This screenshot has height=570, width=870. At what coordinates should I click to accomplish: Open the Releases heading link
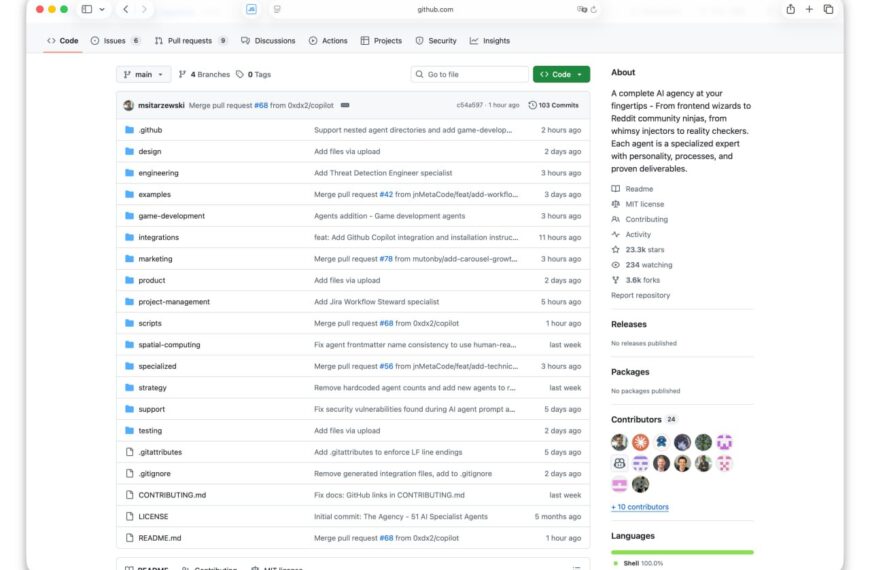click(x=629, y=324)
